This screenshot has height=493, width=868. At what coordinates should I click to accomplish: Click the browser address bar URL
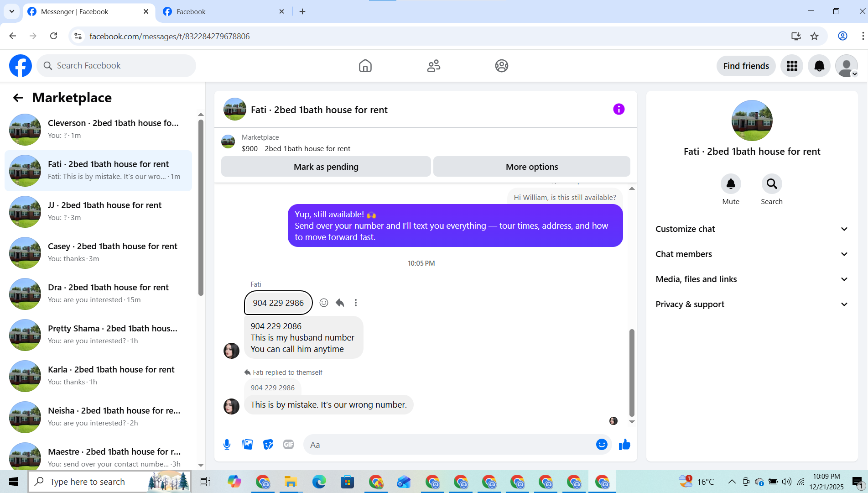170,37
